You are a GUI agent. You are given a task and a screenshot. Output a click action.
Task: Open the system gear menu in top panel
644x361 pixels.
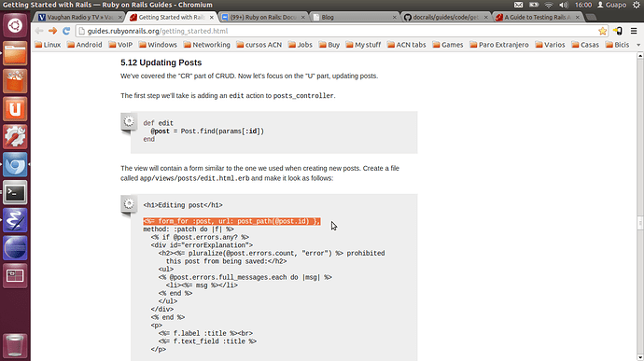(637, 5)
